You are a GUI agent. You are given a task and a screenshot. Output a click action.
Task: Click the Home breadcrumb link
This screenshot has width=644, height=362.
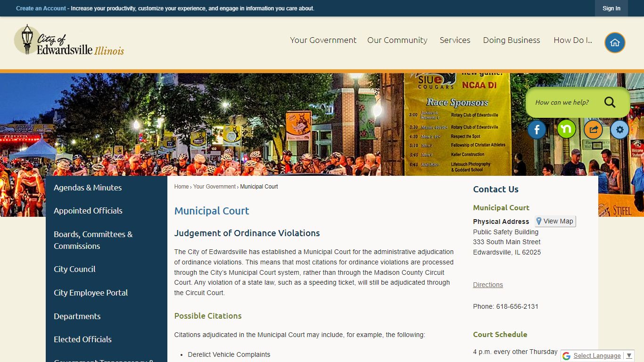(x=182, y=187)
